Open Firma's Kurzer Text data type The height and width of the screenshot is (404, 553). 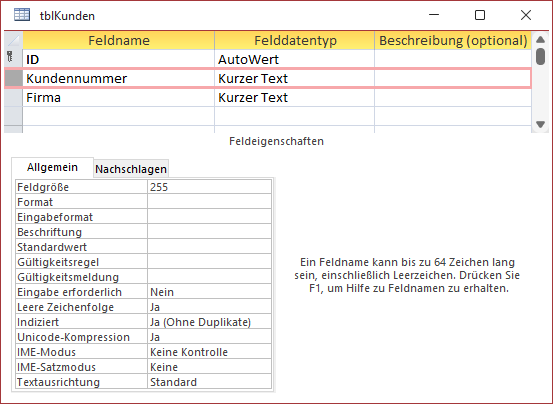tap(295, 97)
